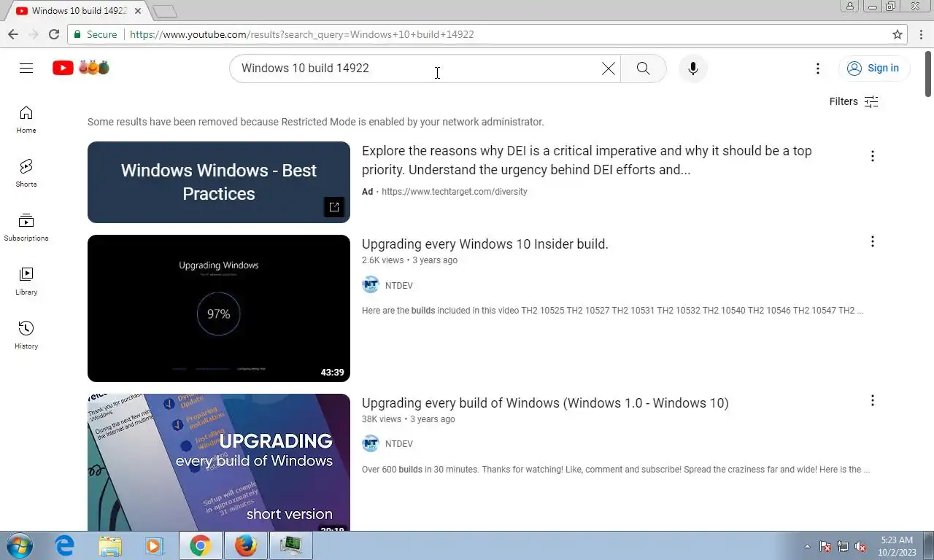Click the description text starting 'Here are the builds'
Image resolution: width=934 pixels, height=560 pixels.
[613, 311]
